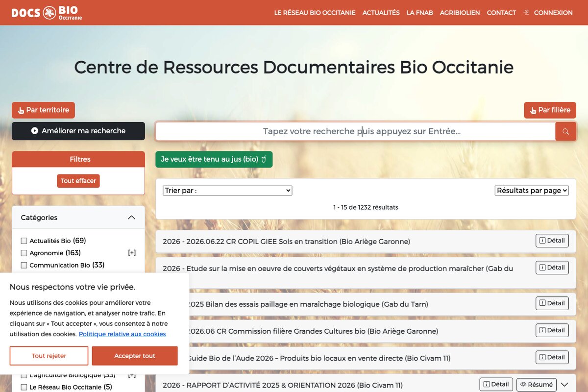Click result title CR COPIL GIEE Sols en transition

tap(286, 242)
